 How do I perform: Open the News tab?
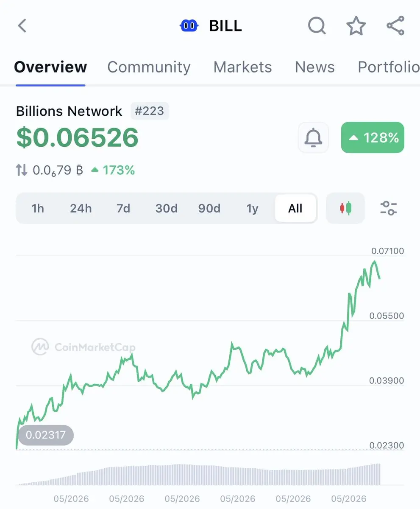(x=314, y=67)
